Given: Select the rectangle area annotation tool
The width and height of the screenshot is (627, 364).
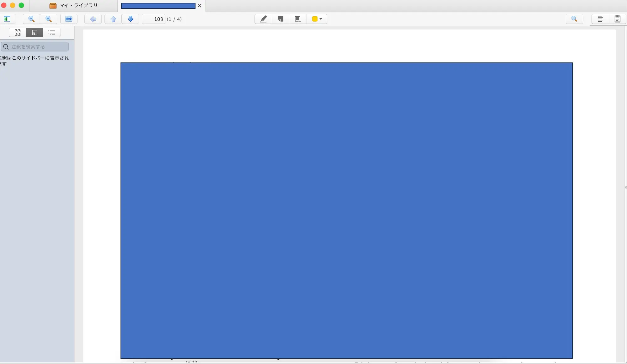Looking at the screenshot, I should [298, 19].
